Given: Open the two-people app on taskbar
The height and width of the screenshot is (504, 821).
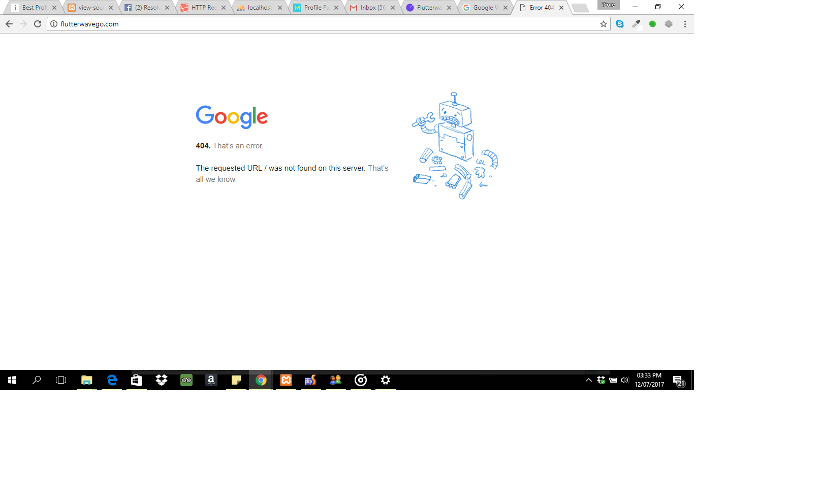Looking at the screenshot, I should (x=336, y=380).
